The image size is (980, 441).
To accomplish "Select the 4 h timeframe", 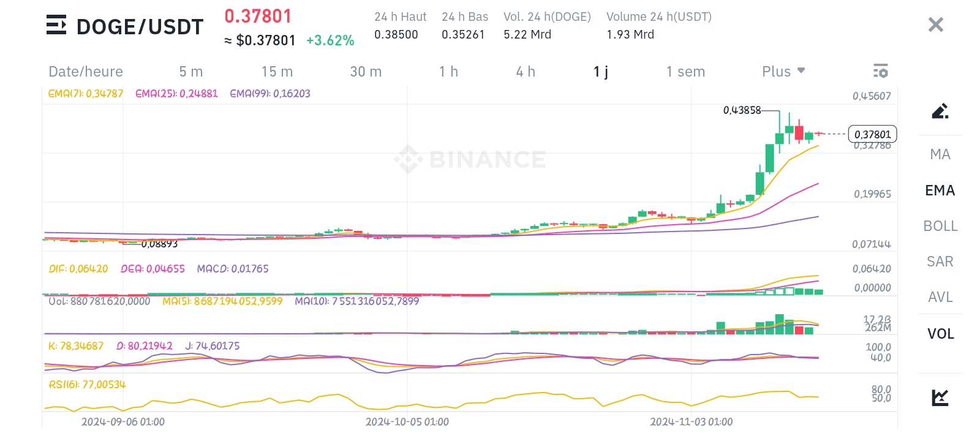I will pos(525,72).
